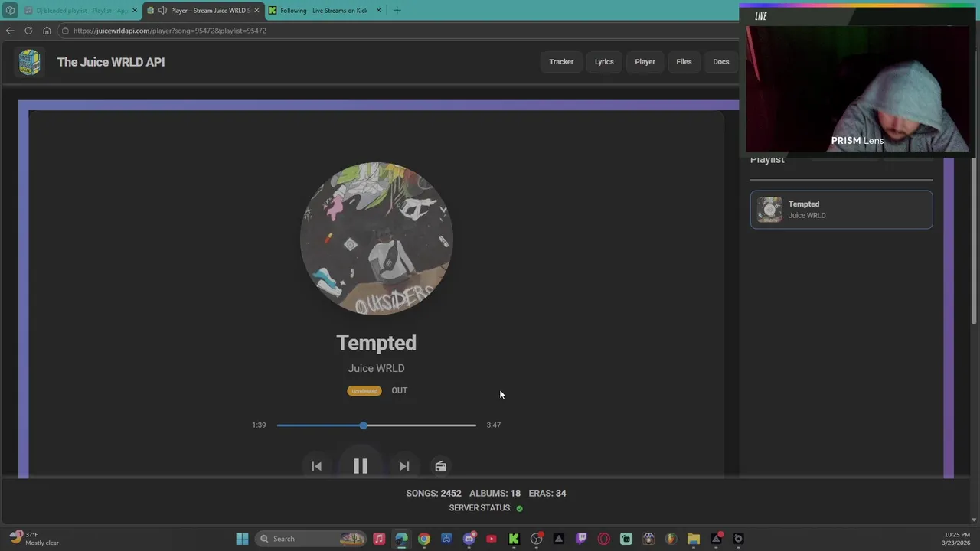Open the Lyrics nav item
Screen dimensions: 980x551
(x=604, y=62)
